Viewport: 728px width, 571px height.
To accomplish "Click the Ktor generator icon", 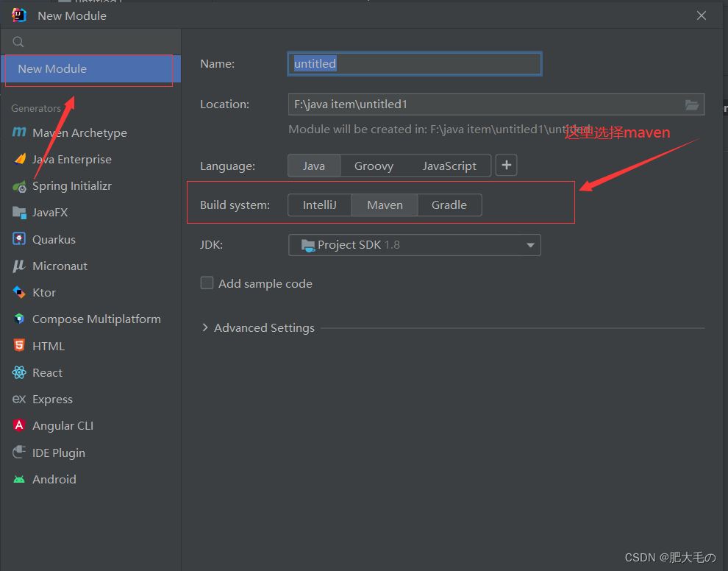I will pos(19,292).
